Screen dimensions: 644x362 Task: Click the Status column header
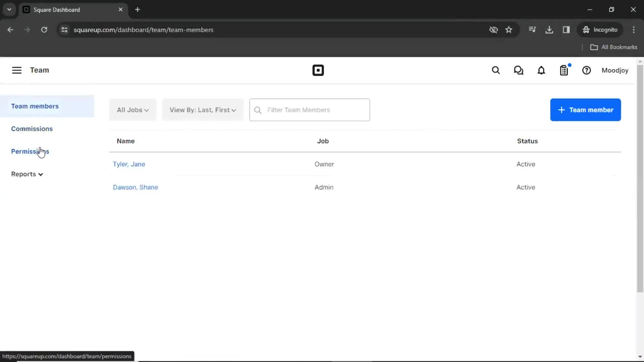coord(527,141)
